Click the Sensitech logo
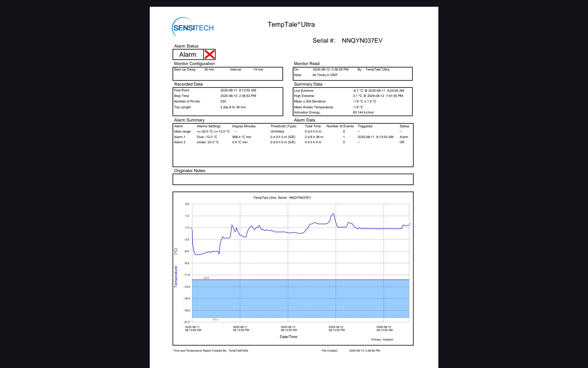588x368 pixels. (x=193, y=28)
